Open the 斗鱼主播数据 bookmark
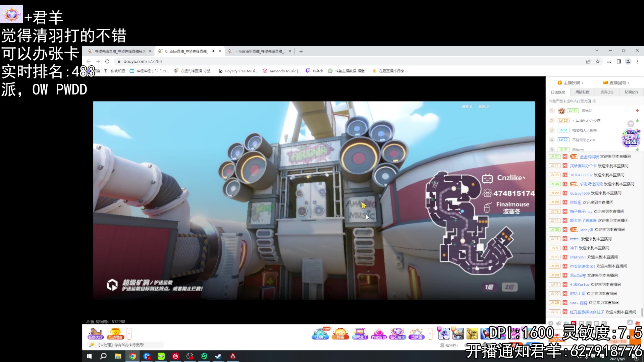 pos(348,71)
